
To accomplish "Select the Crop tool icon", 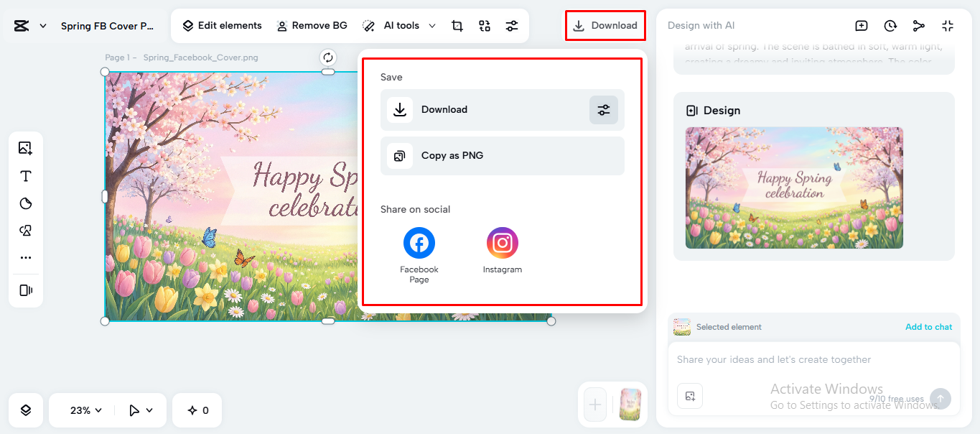I will [457, 26].
